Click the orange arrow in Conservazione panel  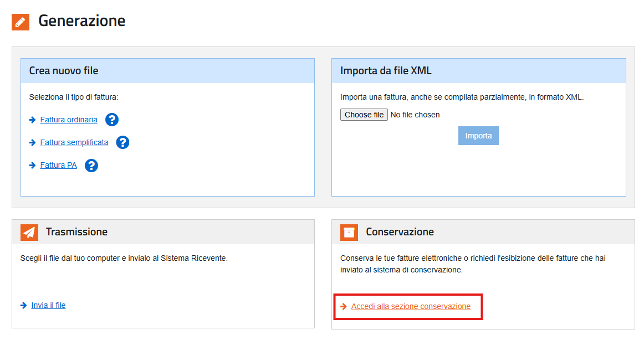[343, 306]
